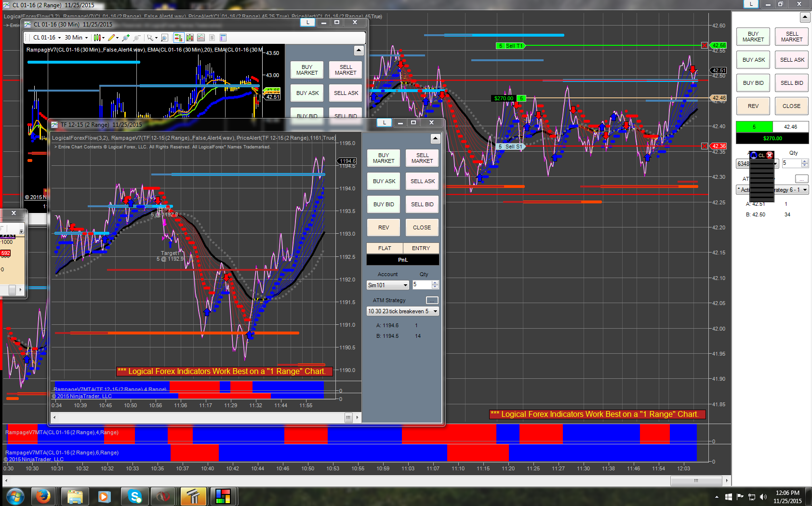Open the 30 Min interval dropdown
Image resolution: width=812 pixels, height=506 pixels.
click(x=76, y=38)
